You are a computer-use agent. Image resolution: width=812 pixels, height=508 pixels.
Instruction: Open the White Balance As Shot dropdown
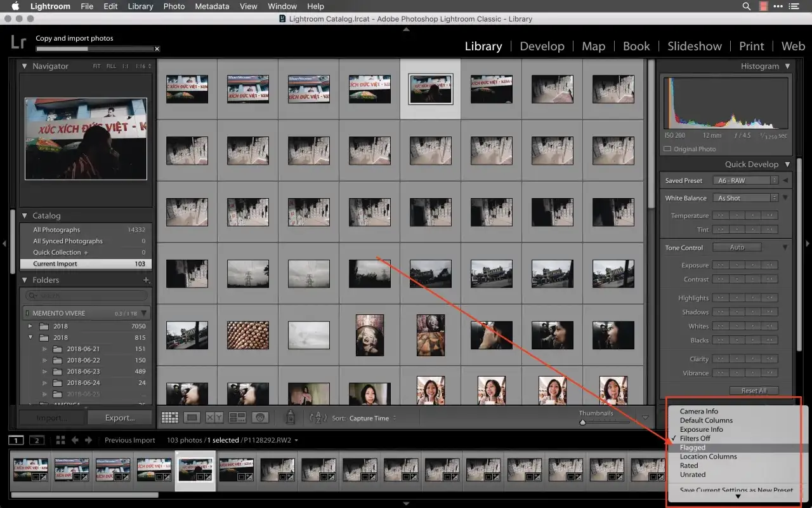click(x=746, y=197)
